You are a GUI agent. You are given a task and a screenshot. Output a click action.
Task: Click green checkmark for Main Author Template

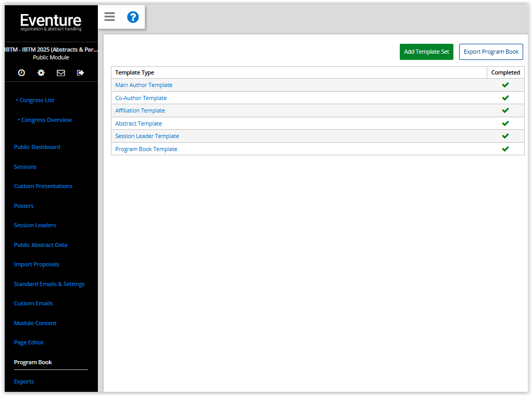coord(505,85)
